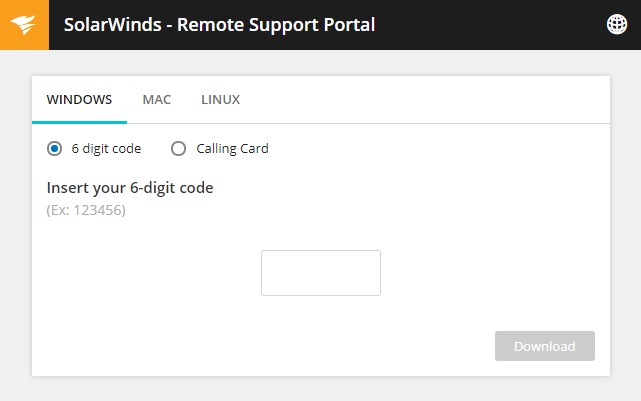Select the WINDOWS tab
Viewport: 641px width, 401px height.
tap(79, 99)
